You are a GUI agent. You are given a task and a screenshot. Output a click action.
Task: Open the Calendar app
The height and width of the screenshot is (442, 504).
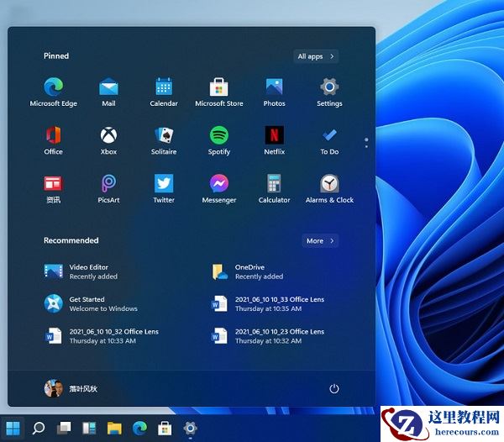click(164, 92)
